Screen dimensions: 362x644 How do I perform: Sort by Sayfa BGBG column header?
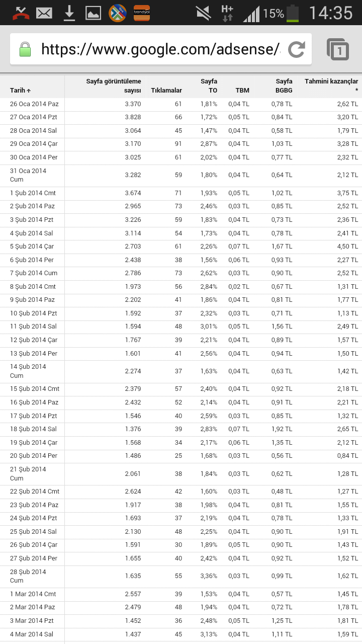click(x=284, y=86)
